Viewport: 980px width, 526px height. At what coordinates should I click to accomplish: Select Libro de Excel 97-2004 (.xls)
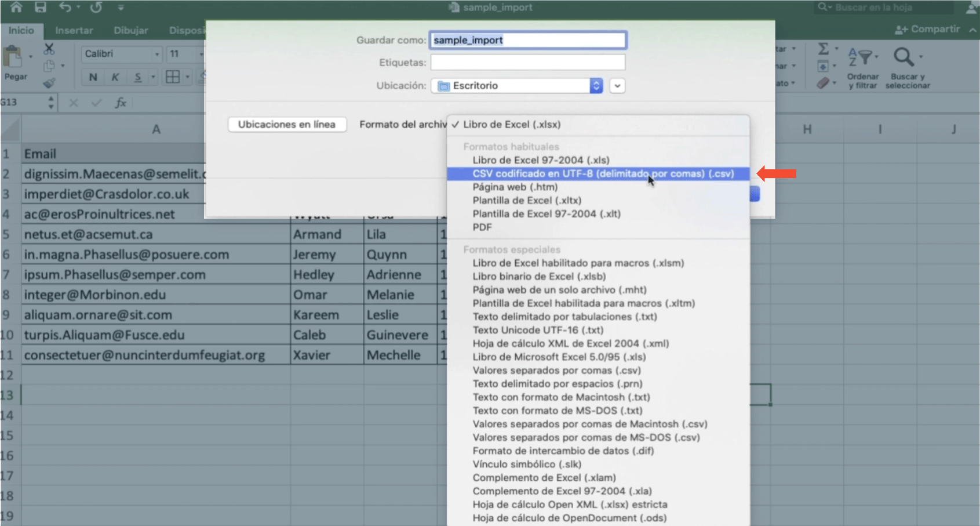(x=598, y=160)
